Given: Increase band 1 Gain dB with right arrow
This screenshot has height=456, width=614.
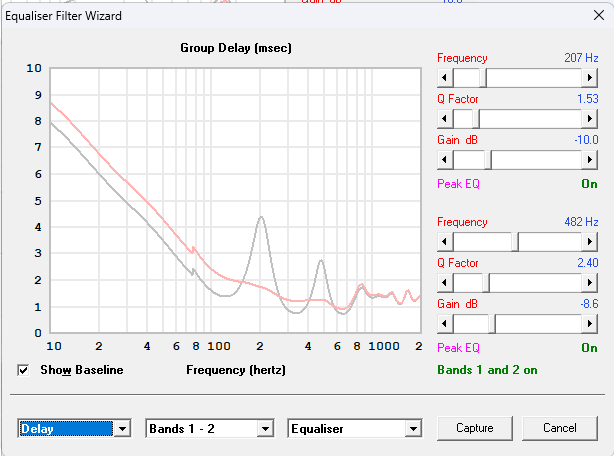Looking at the screenshot, I should click(x=589, y=160).
